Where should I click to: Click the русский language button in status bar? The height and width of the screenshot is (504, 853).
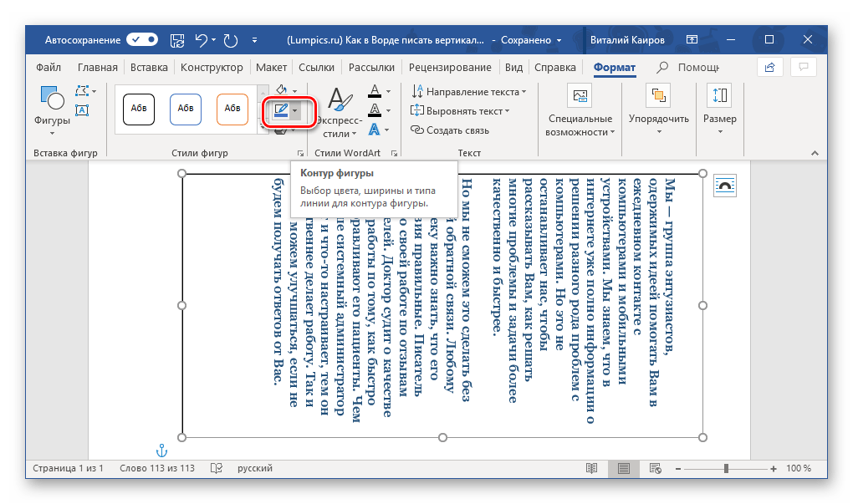click(x=255, y=468)
